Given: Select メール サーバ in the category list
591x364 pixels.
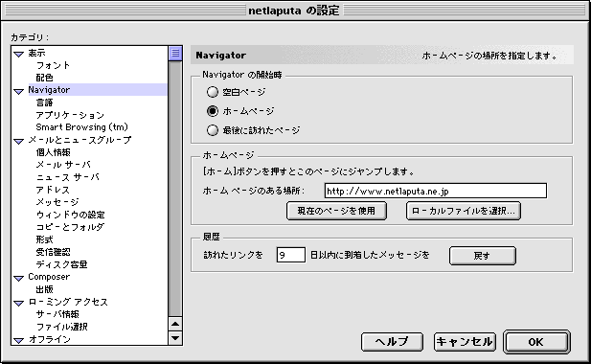Looking at the screenshot, I should 63,165.
